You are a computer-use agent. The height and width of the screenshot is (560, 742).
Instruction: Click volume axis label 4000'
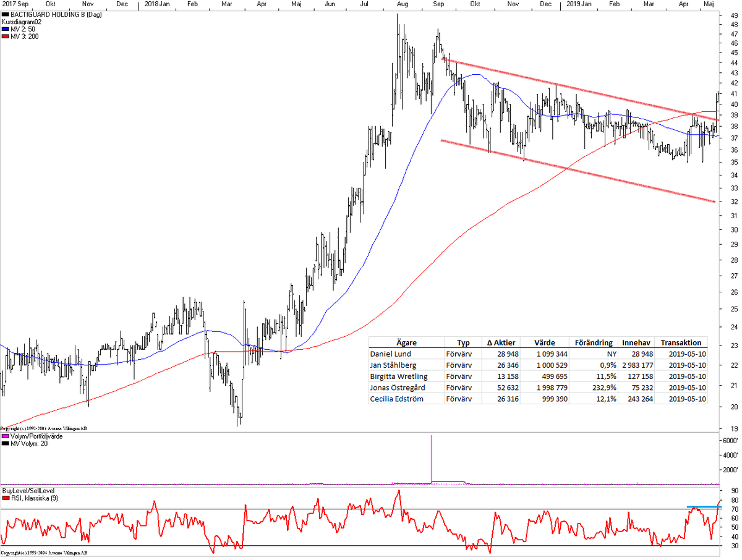pyautogui.click(x=730, y=455)
